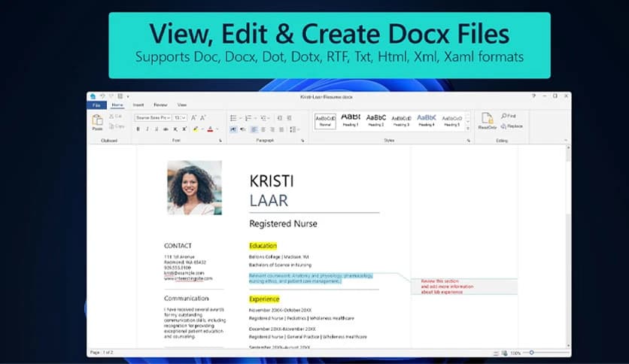Click the Replace button
Image resolution: width=629 pixels, height=364 pixels.
pos(512,126)
